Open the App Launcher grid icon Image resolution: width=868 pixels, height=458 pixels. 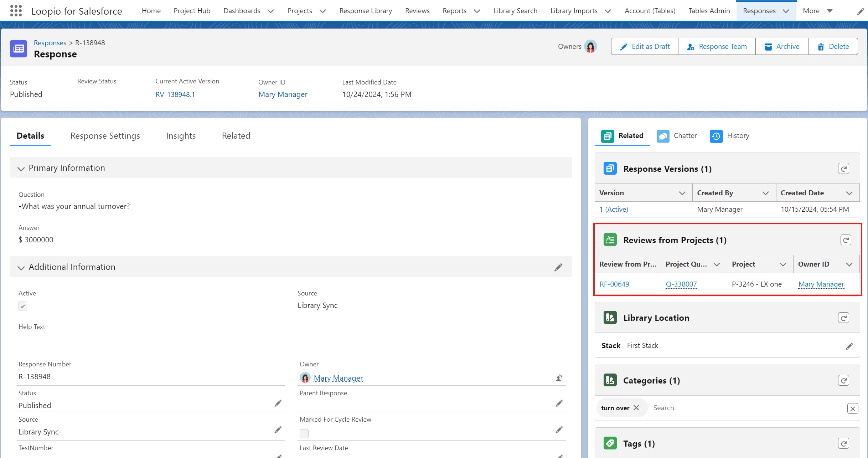(x=16, y=11)
